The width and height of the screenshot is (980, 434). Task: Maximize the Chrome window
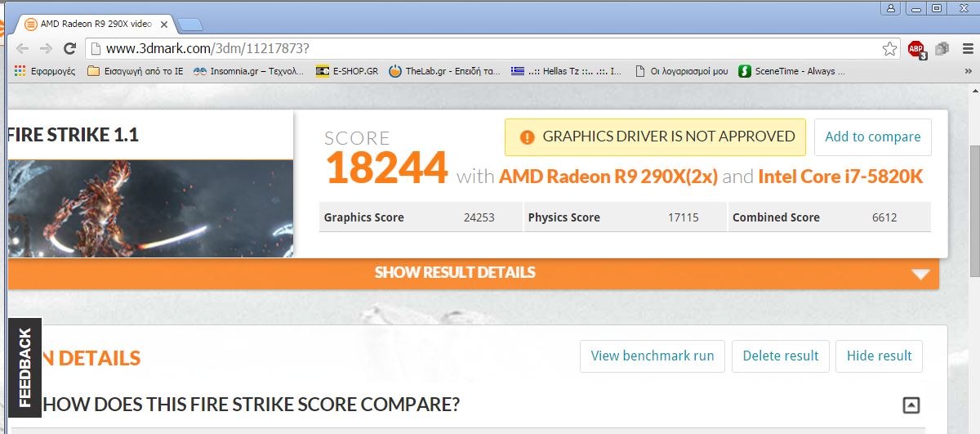[x=936, y=8]
